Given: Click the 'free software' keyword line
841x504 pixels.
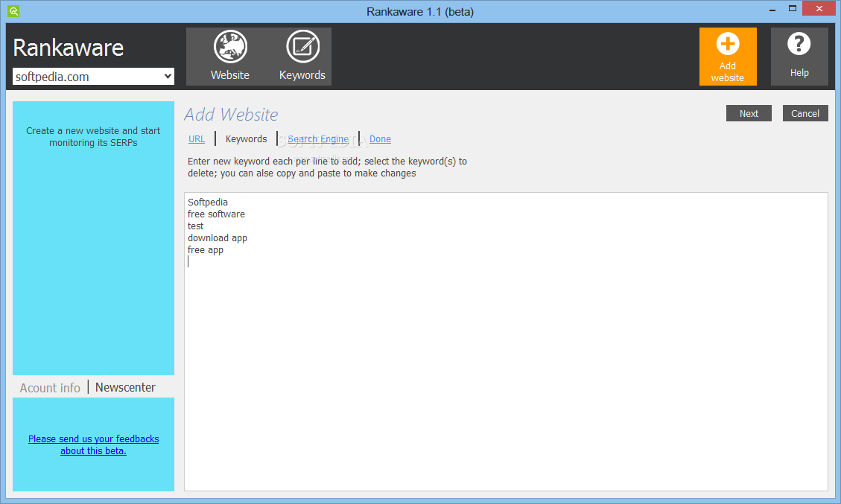Looking at the screenshot, I should pos(216,214).
